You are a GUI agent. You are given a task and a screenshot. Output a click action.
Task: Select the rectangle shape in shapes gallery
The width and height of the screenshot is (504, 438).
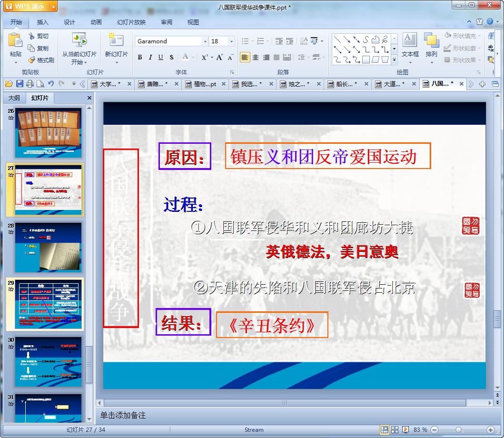366,60
